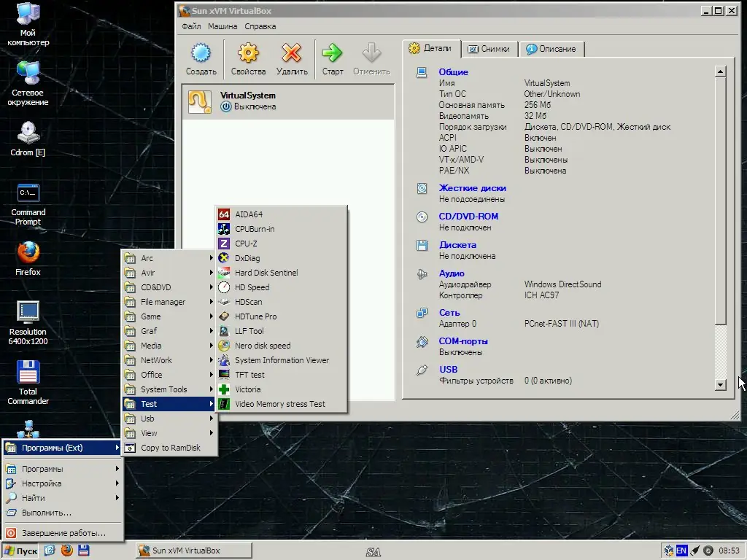This screenshot has width=747, height=560.
Task: Click the Жесткие диски link
Action: 472,188
